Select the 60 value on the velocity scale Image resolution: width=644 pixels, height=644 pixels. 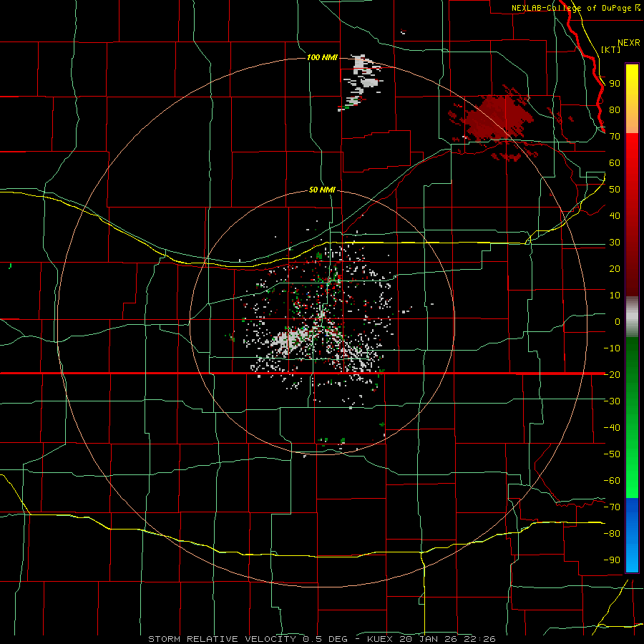[615, 162]
